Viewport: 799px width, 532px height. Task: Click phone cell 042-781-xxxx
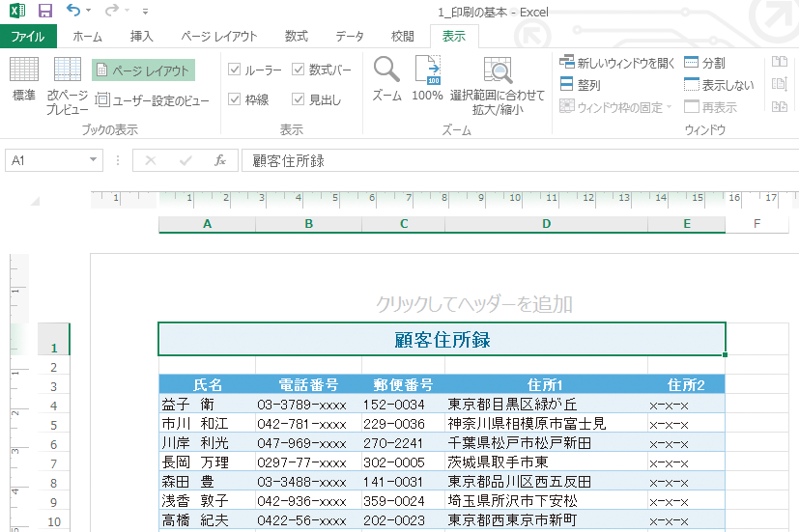click(x=308, y=424)
